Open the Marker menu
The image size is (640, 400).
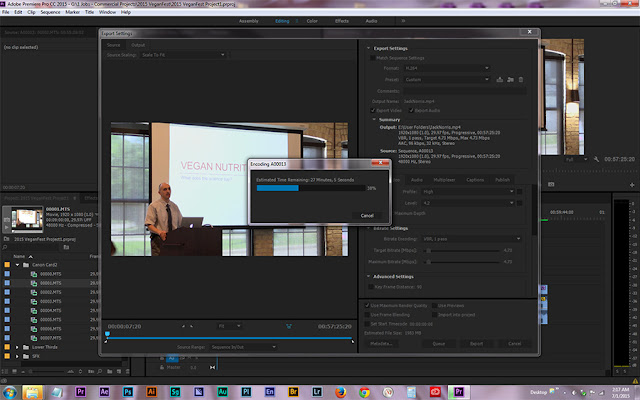(73, 12)
